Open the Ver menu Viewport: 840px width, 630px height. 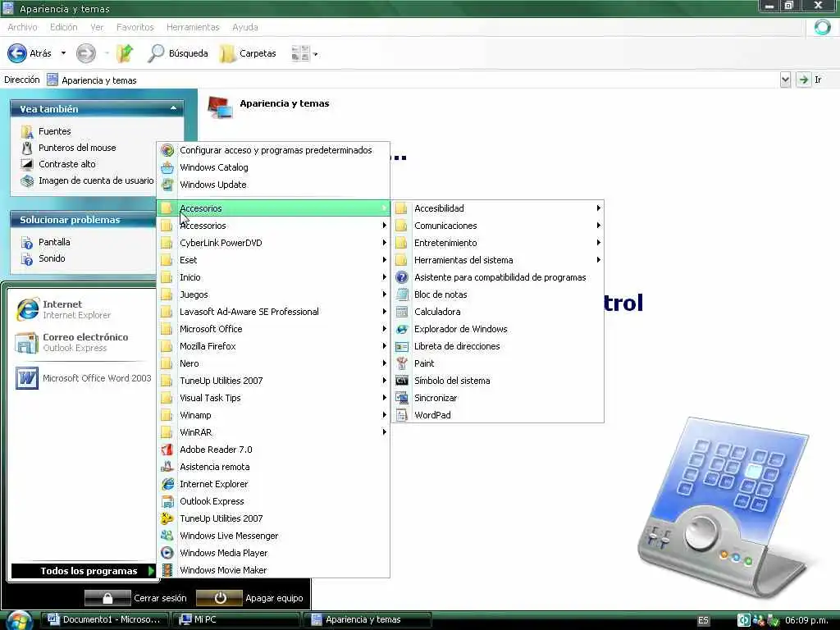tap(97, 27)
